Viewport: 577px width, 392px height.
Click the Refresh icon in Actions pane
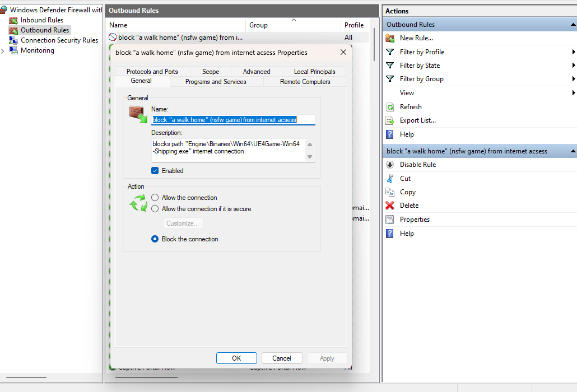[x=390, y=107]
